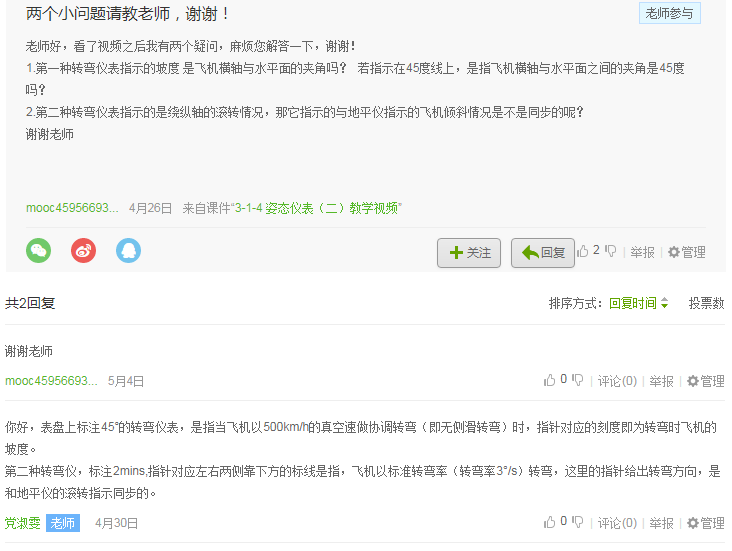Click thumbs-down on the 5月4日 reply
The width and height of the screenshot is (732, 551).
[x=577, y=380]
